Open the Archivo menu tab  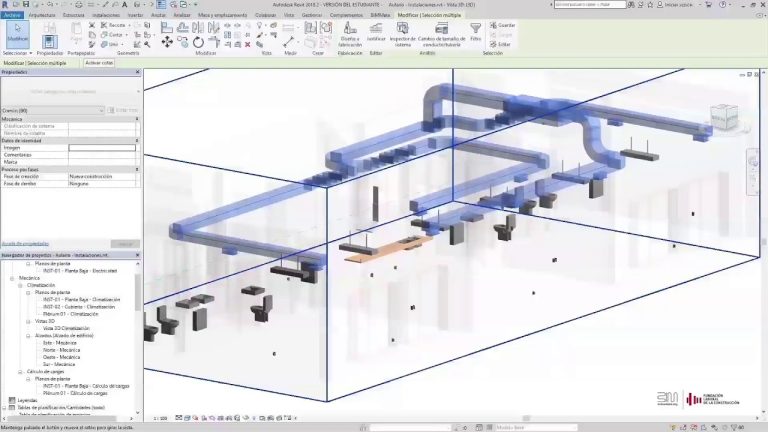coord(11,16)
